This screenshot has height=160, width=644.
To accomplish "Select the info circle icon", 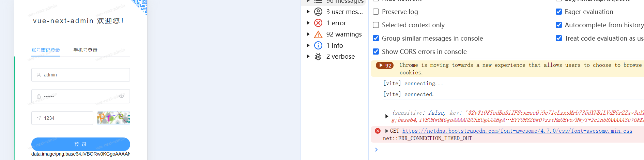I will (x=318, y=45).
